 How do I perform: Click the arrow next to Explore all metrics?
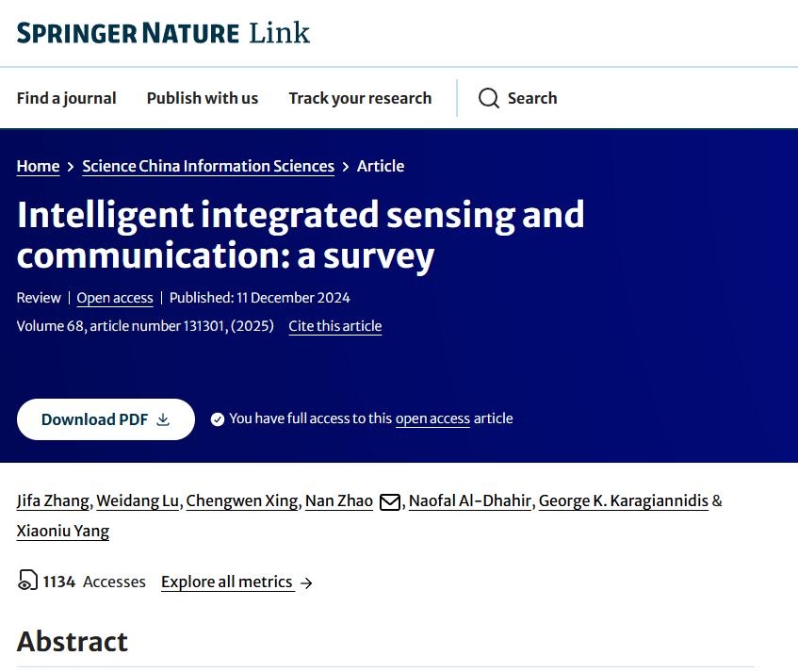pyautogui.click(x=306, y=582)
